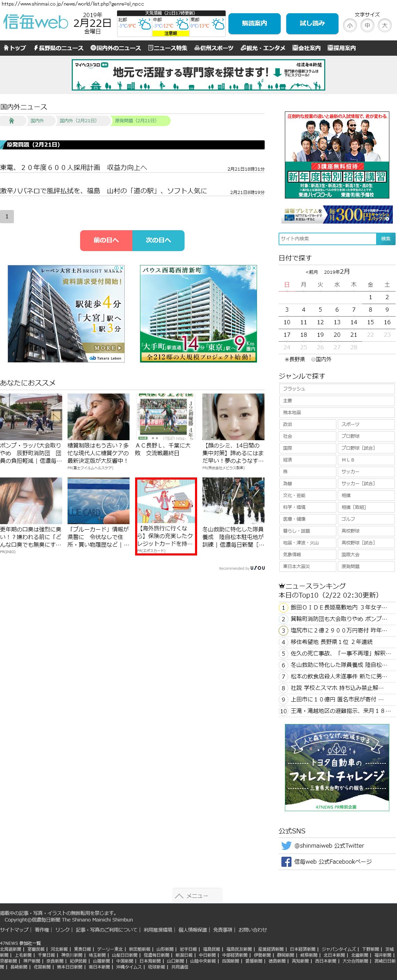Open the フラッシュ genre
Image resolution: width=397 pixels, height=980 pixels.
click(x=337, y=389)
